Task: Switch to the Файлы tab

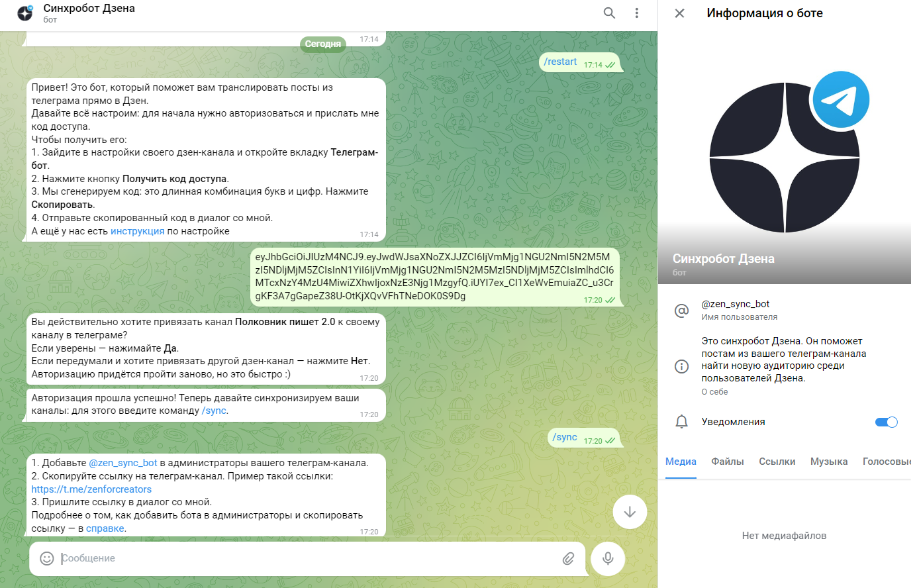Action: coord(727,462)
